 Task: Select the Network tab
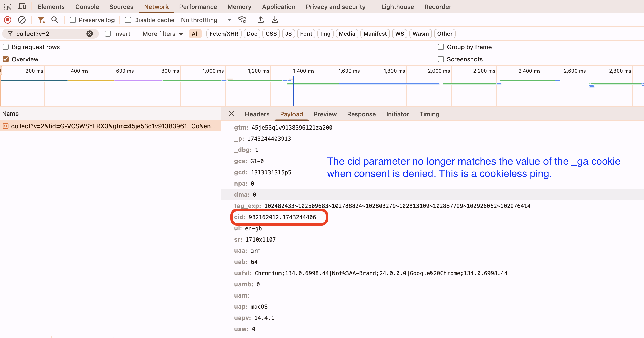coord(156,7)
